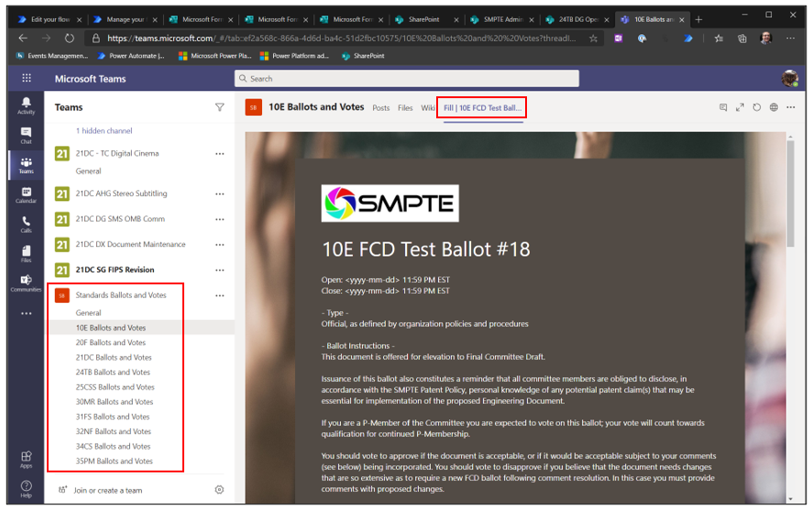
Task: Open the Activity feed icon
Action: (26, 105)
